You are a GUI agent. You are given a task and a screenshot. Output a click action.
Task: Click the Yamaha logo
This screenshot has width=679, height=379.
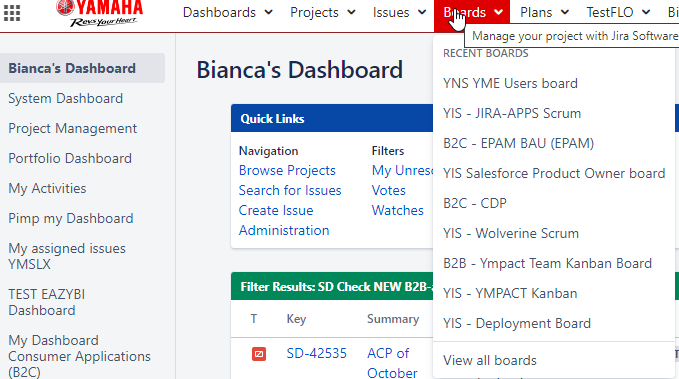(x=100, y=13)
